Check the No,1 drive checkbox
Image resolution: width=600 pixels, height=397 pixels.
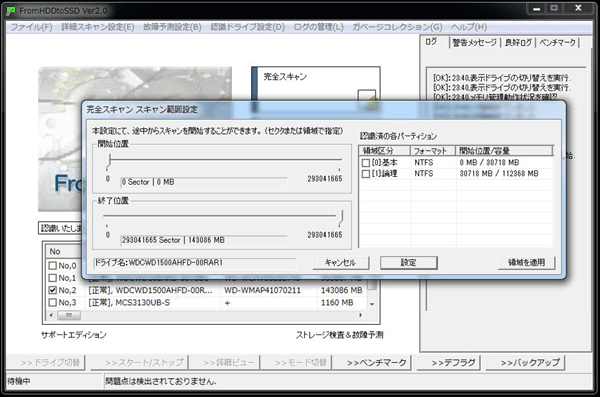[53, 278]
